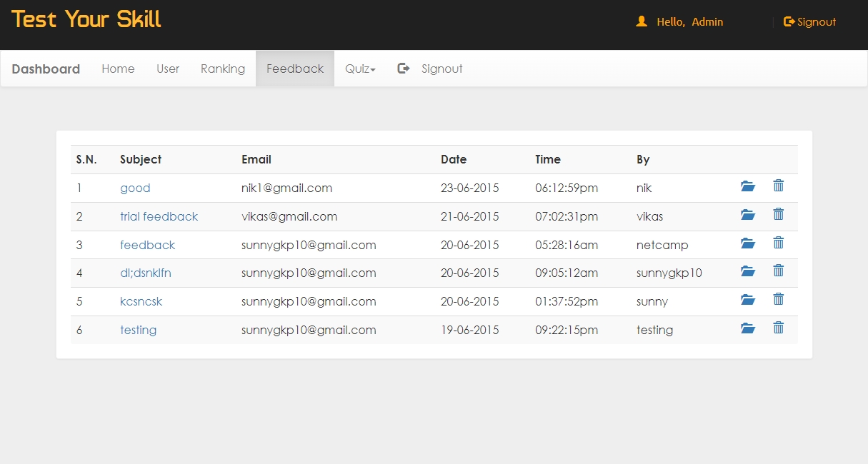The image size is (868, 464).
Task: Delete the 'testing' feedback with trash icon
Action: [x=779, y=328]
